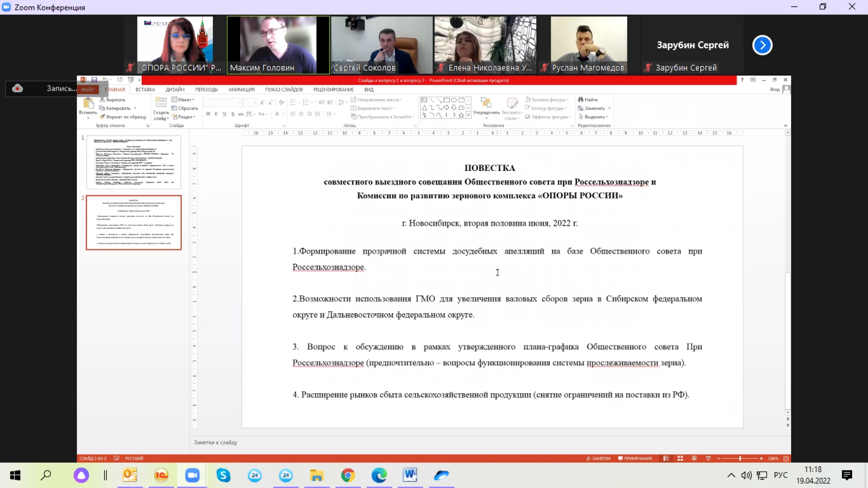Select the text box shape in gallery
The image size is (868, 488).
[x=424, y=100]
